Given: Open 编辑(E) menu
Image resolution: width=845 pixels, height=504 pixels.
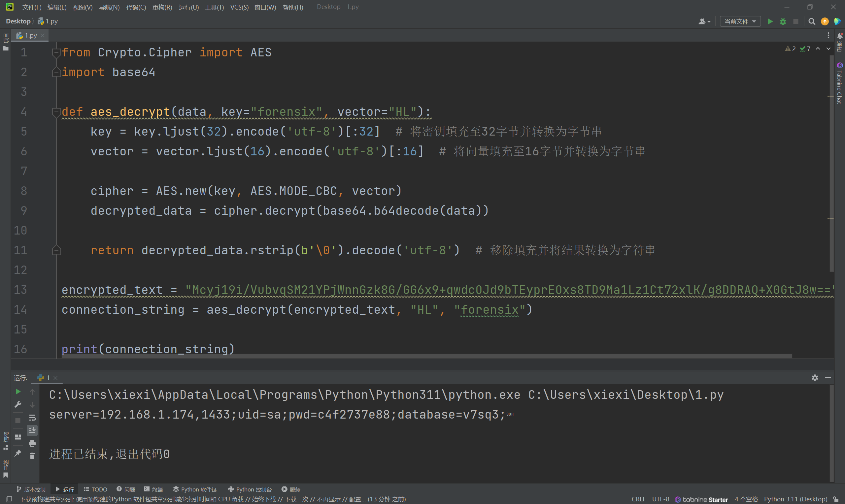Looking at the screenshot, I should 57,7.
